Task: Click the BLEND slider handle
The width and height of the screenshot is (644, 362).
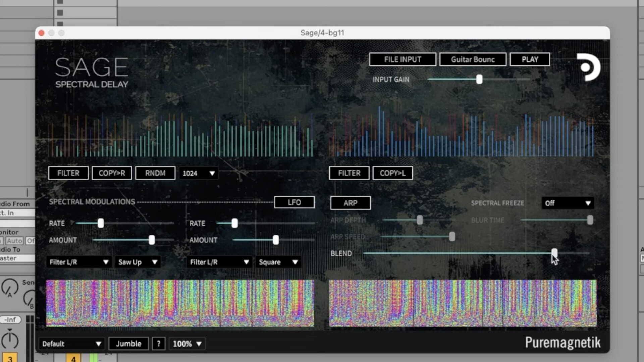Action: click(554, 253)
